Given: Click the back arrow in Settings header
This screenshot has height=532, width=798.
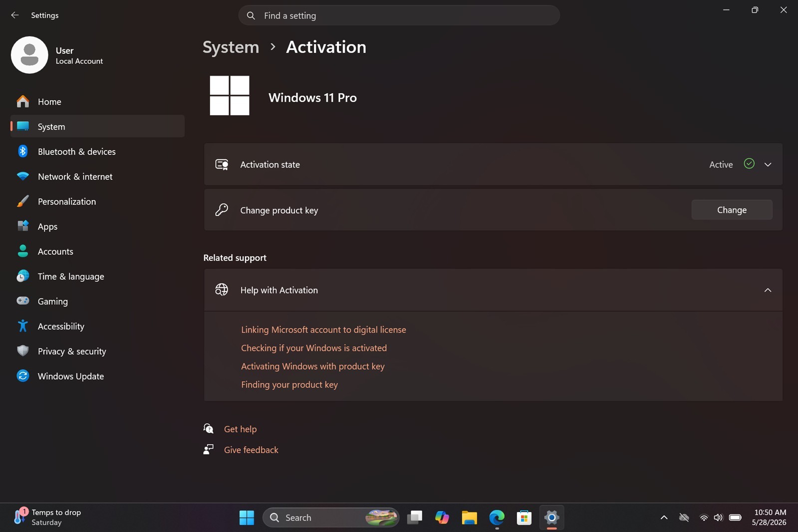Looking at the screenshot, I should (x=15, y=15).
